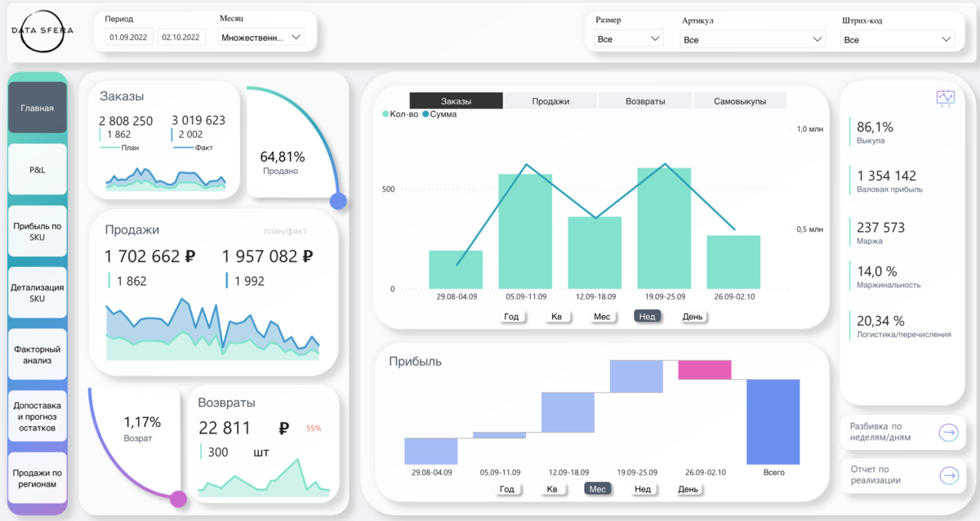Switch to the Возвраты chart tab
980x521 pixels.
coord(645,101)
